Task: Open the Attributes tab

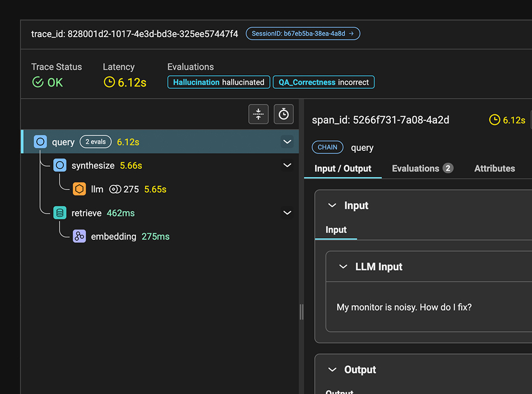Action: (x=494, y=168)
